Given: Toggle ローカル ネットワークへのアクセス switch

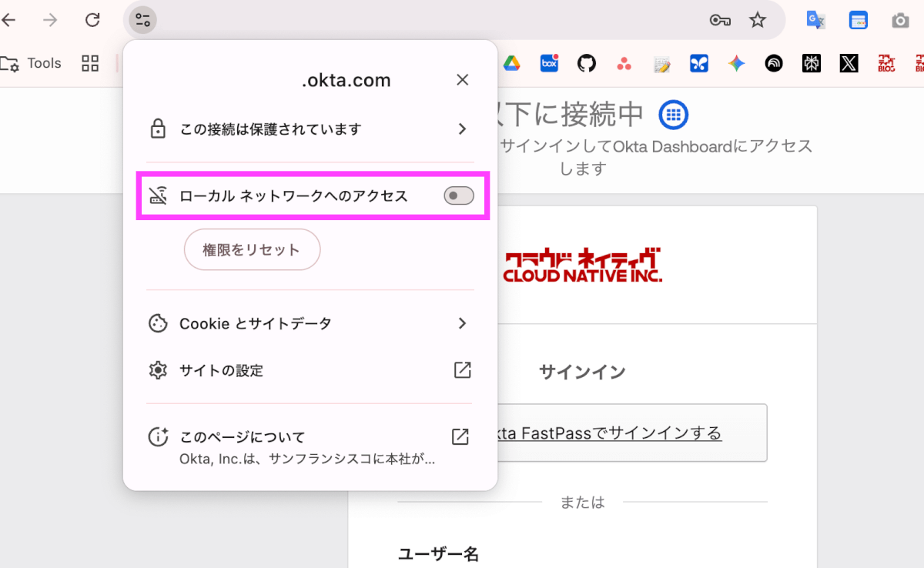Looking at the screenshot, I should (459, 196).
